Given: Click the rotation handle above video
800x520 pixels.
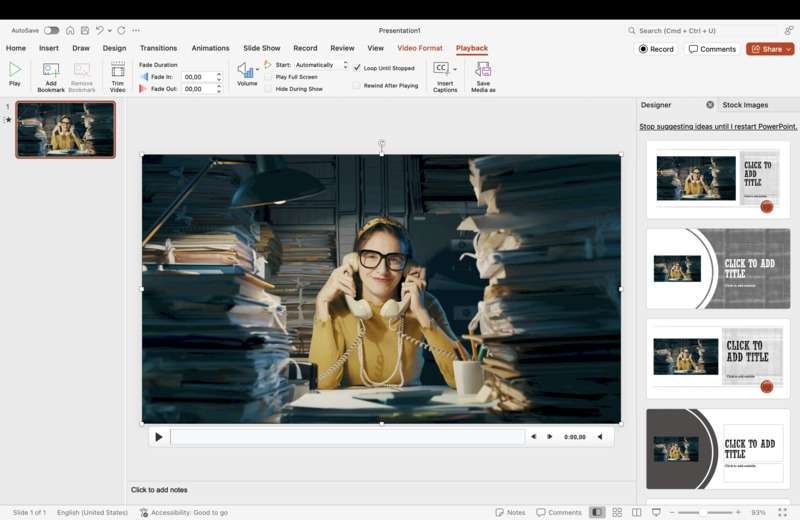Looking at the screenshot, I should [382, 143].
